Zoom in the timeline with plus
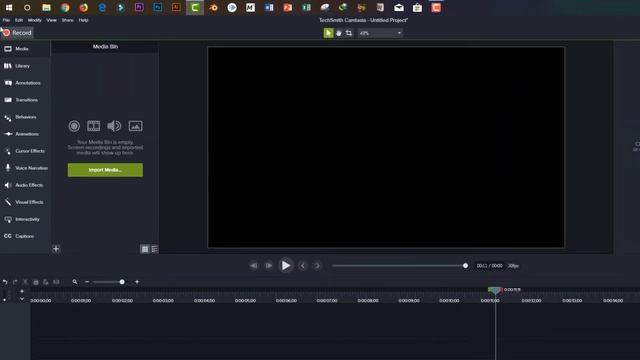 click(x=137, y=282)
